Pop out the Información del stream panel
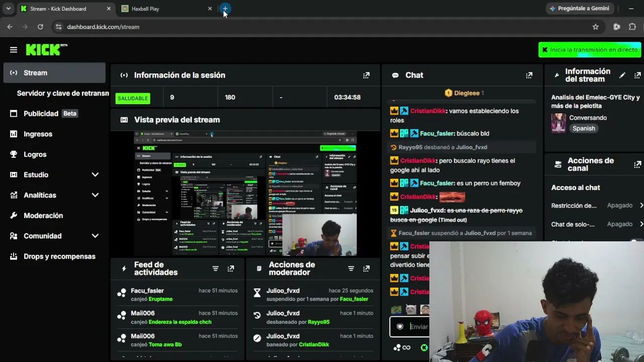644x362 pixels. (637, 75)
